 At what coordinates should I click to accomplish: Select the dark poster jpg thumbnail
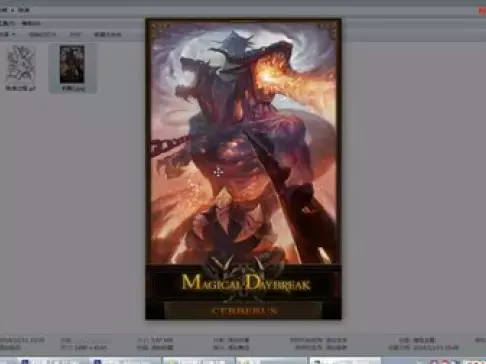point(72,64)
